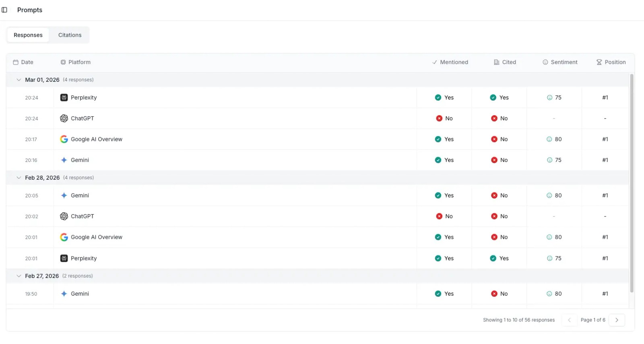The height and width of the screenshot is (344, 644).
Task: Click the 'Page 1 of 6' indicator
Action: [x=593, y=320]
